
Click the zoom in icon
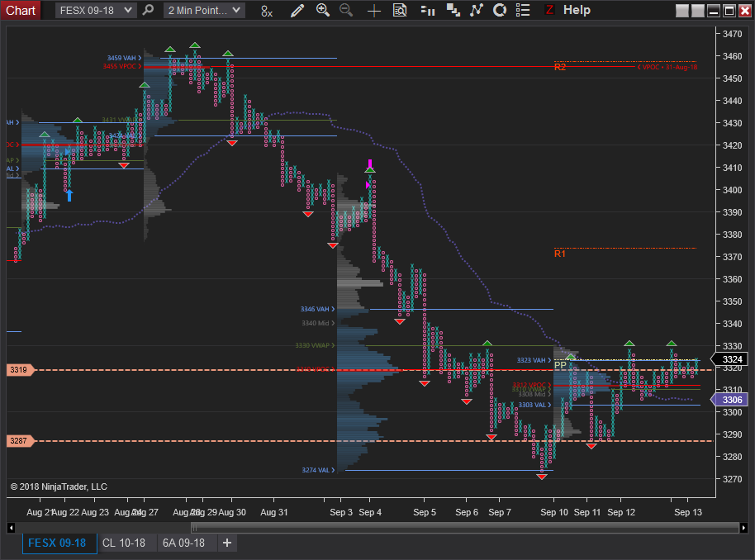[x=323, y=10]
